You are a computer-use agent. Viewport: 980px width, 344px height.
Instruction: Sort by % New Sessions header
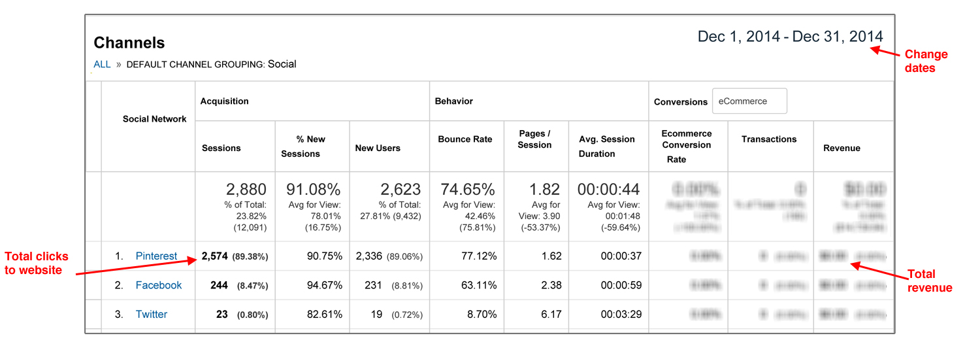[301, 146]
